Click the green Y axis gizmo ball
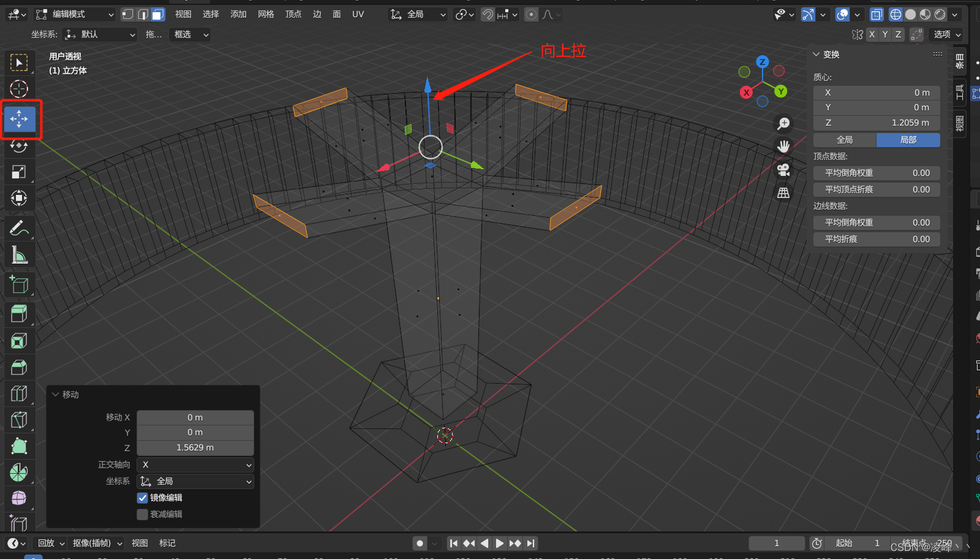Screen dimensions: 980x559 (x=780, y=91)
